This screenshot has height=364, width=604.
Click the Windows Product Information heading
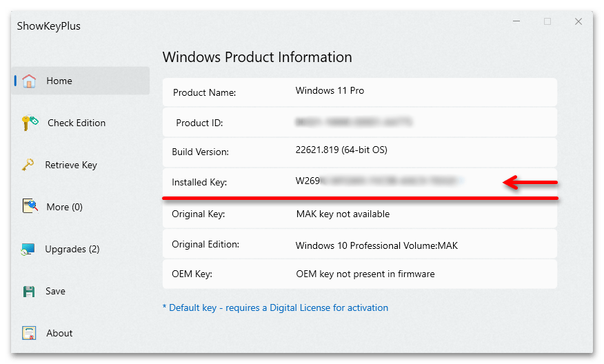click(257, 57)
